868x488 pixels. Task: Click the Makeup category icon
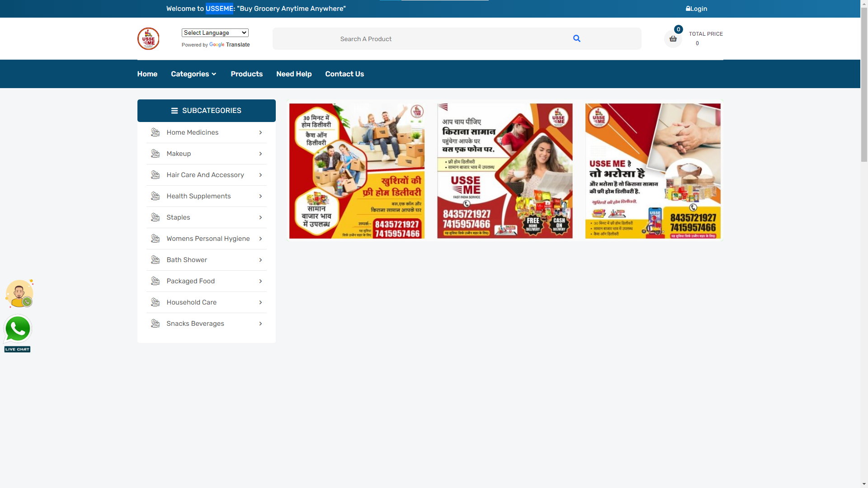155,154
